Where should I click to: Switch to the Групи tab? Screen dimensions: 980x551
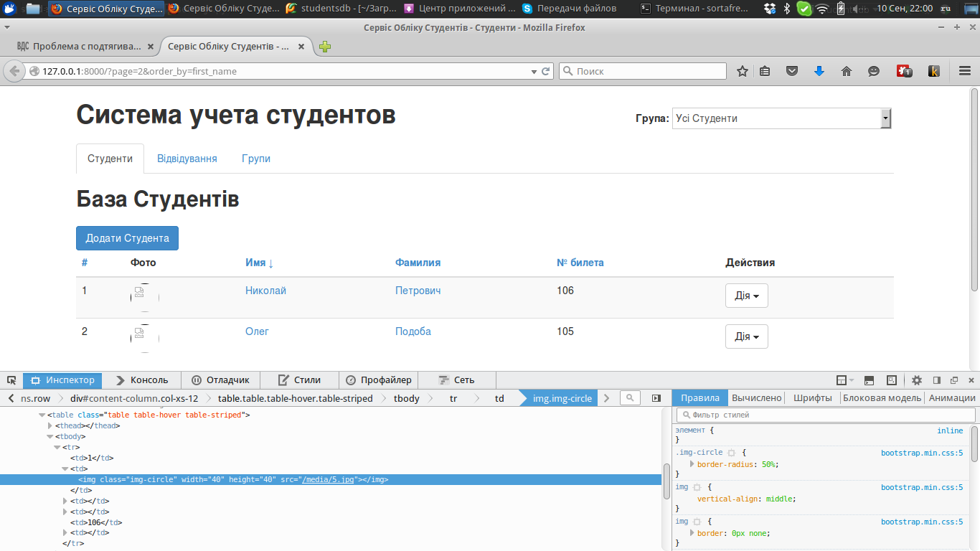[256, 159]
